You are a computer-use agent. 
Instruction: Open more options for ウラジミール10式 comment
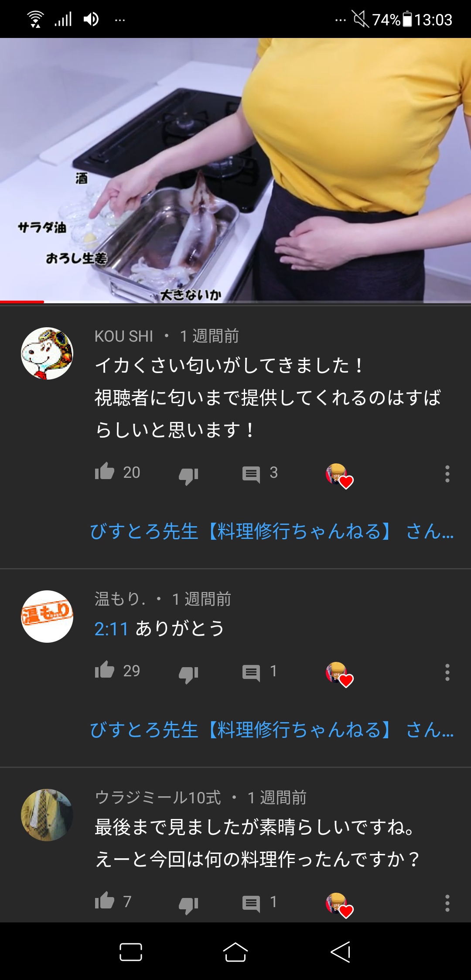pos(447,903)
